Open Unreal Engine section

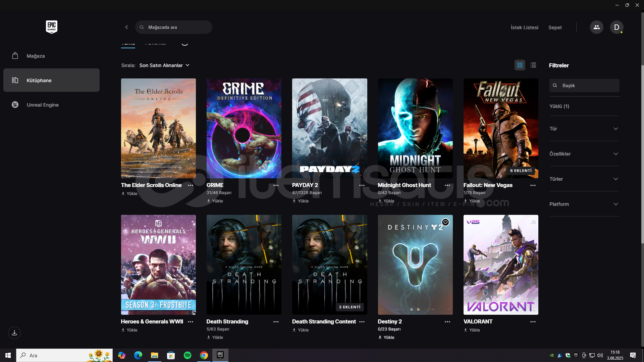point(51,105)
